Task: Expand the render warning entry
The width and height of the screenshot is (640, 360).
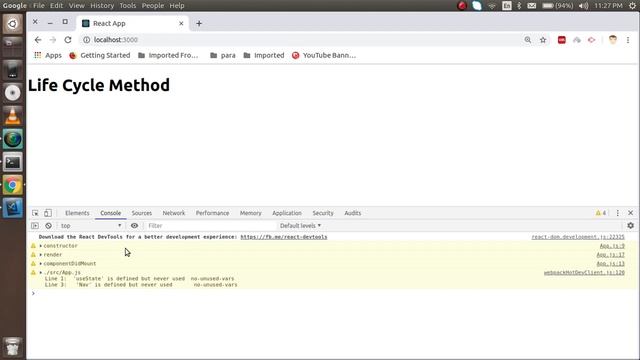Action: [x=41, y=255]
